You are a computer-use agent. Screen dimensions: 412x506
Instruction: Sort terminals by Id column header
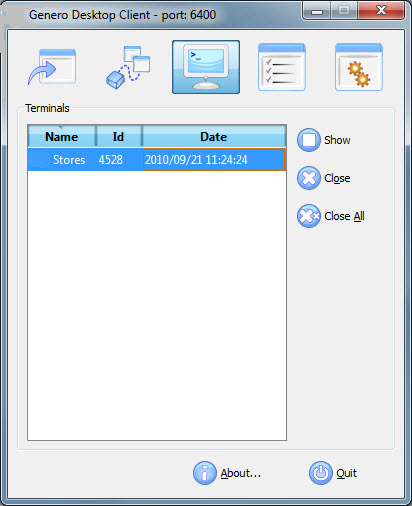tap(119, 136)
